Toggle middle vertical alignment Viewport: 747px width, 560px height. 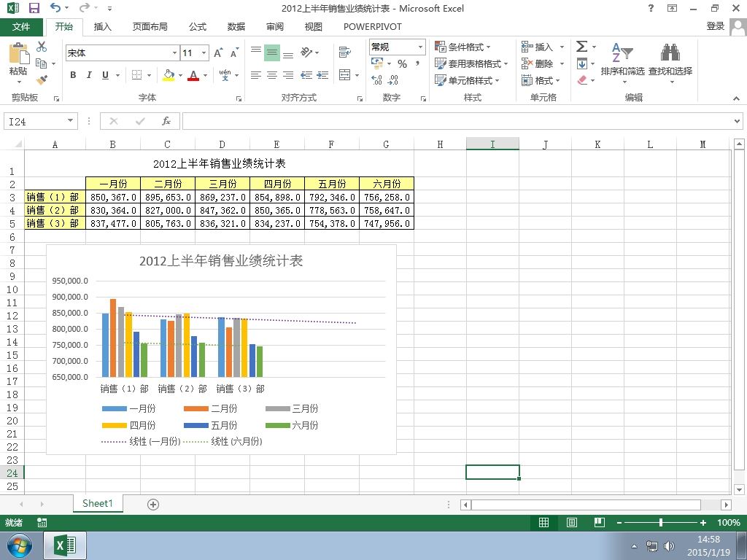pos(271,52)
